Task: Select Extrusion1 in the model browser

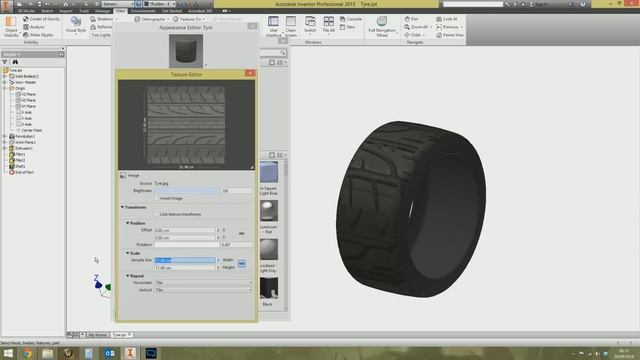Action: coord(24,149)
